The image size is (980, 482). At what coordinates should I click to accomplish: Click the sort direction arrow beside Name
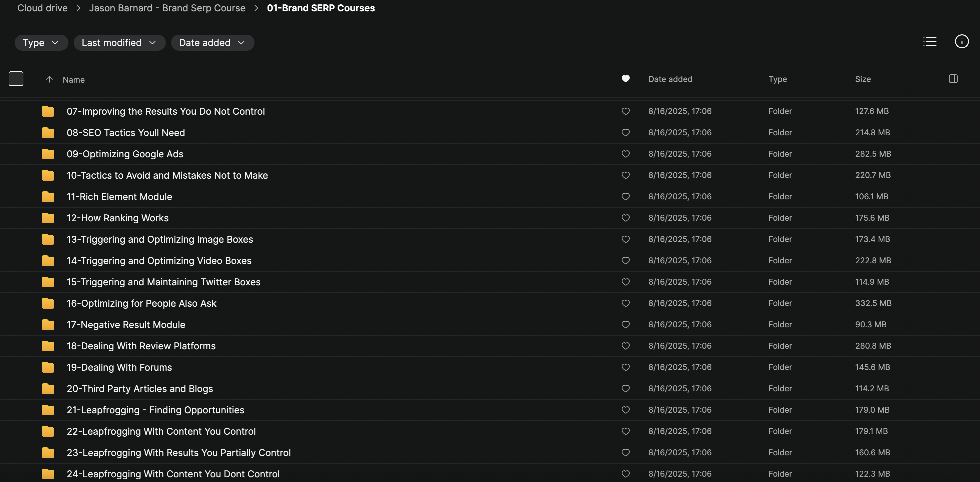[49, 79]
